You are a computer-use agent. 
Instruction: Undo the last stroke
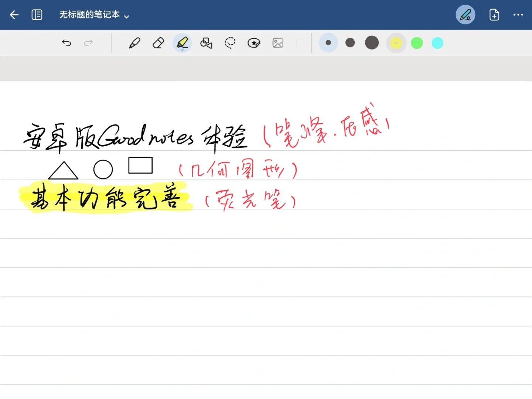pos(66,43)
